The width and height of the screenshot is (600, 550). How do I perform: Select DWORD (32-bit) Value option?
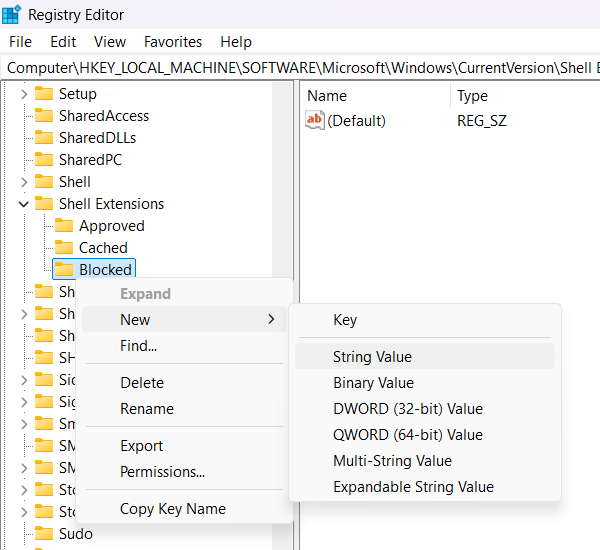(x=407, y=409)
